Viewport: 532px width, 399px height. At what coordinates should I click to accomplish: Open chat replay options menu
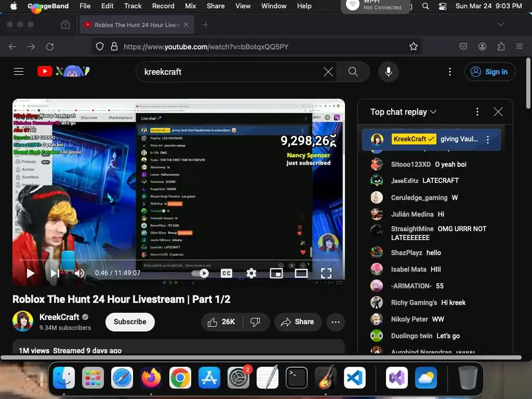(x=477, y=112)
